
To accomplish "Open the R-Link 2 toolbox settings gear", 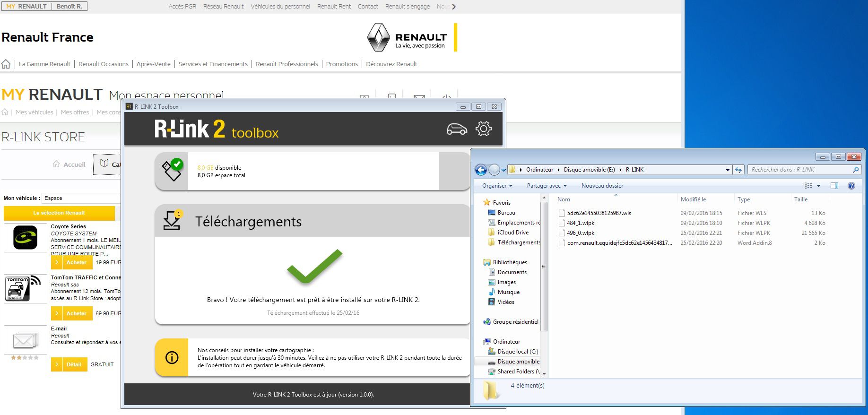I will point(483,129).
